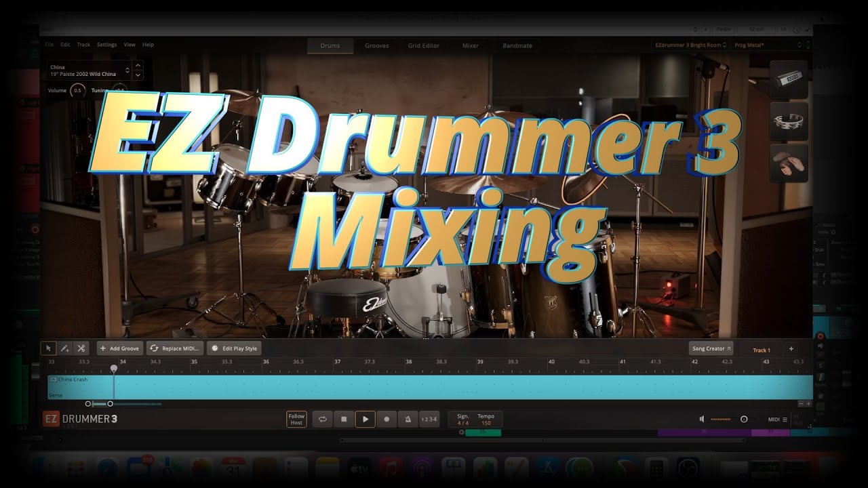The image size is (868, 488).
Task: Open the Settings menu
Action: coord(106,45)
